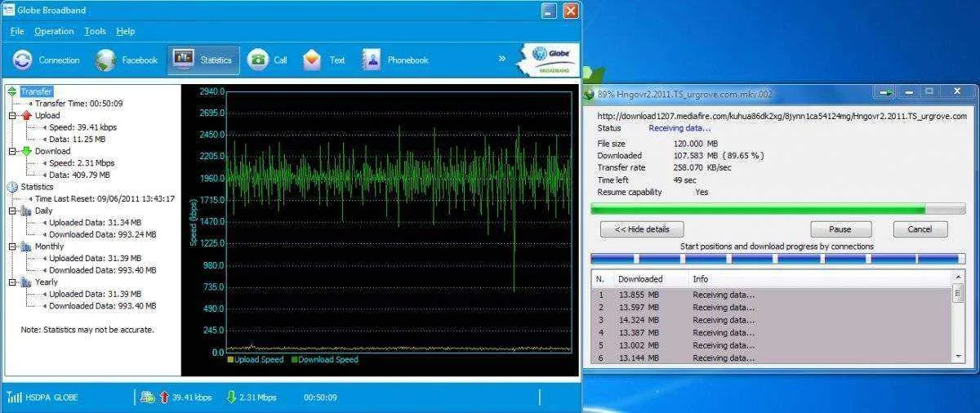Click the red Upload arrow icon
The width and height of the screenshot is (980, 413).
pos(26,116)
